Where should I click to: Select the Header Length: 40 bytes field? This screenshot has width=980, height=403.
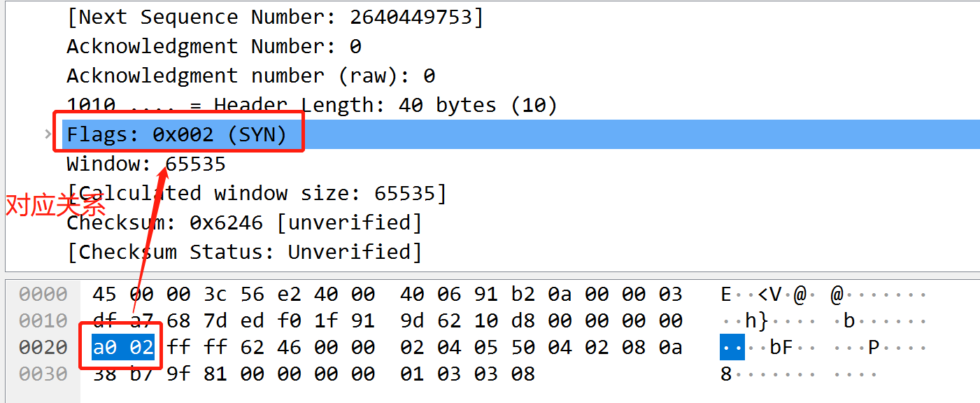point(280,104)
